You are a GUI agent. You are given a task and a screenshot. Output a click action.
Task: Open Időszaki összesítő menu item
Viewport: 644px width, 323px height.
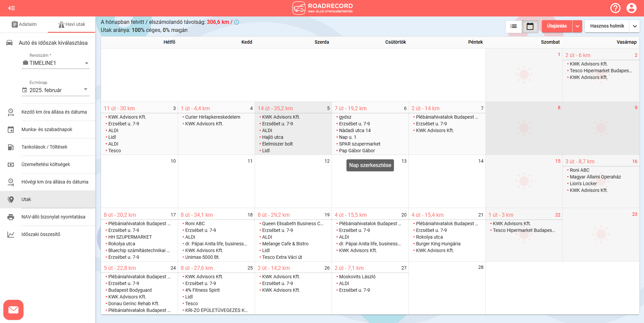tap(48, 234)
